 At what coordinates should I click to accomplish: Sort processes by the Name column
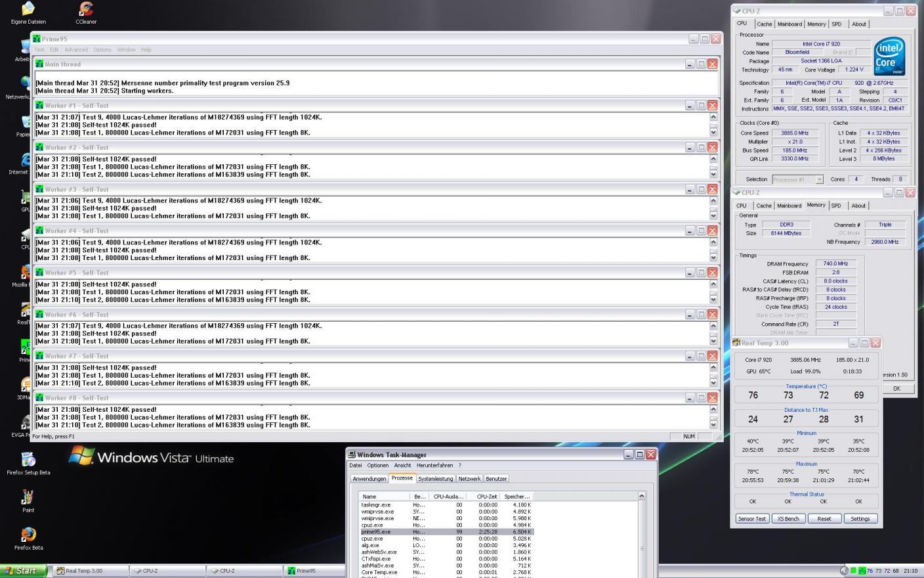click(385, 497)
